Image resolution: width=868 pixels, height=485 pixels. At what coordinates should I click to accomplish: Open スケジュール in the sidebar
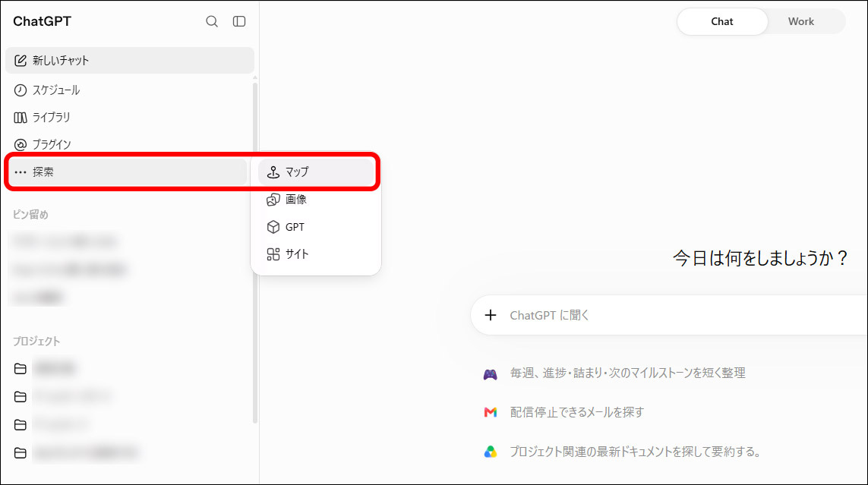[130, 90]
